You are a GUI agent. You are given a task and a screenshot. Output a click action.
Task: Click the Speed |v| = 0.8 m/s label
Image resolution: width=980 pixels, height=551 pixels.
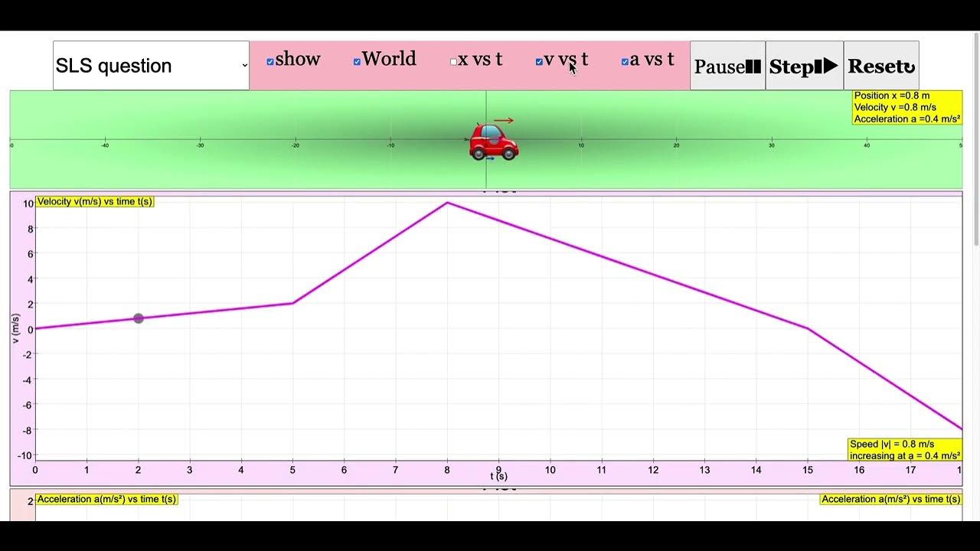[892, 444]
